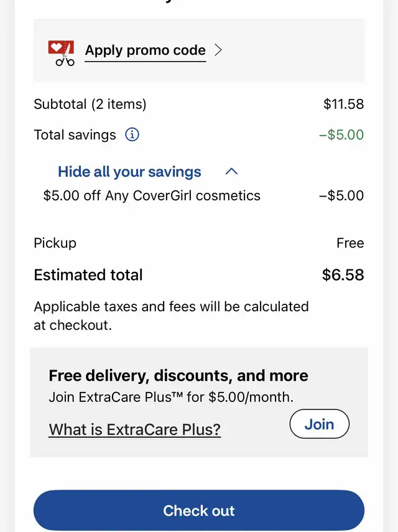Click the Join button for ExtraCare Plus

point(320,424)
